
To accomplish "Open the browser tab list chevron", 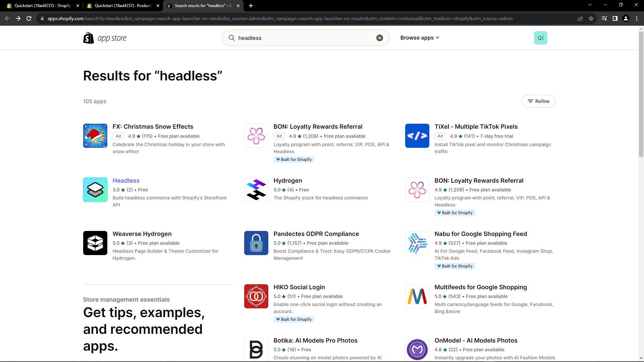I will 590,5.
